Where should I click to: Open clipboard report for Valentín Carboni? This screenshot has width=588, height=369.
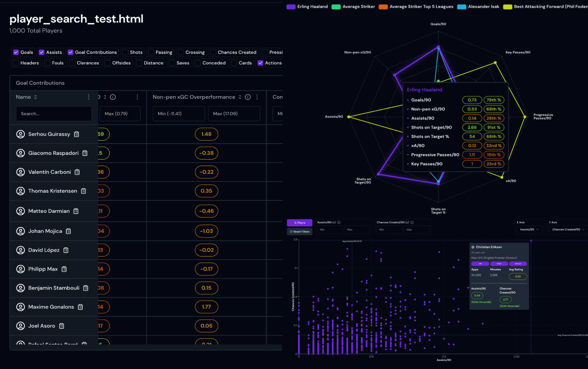pyautogui.click(x=77, y=172)
